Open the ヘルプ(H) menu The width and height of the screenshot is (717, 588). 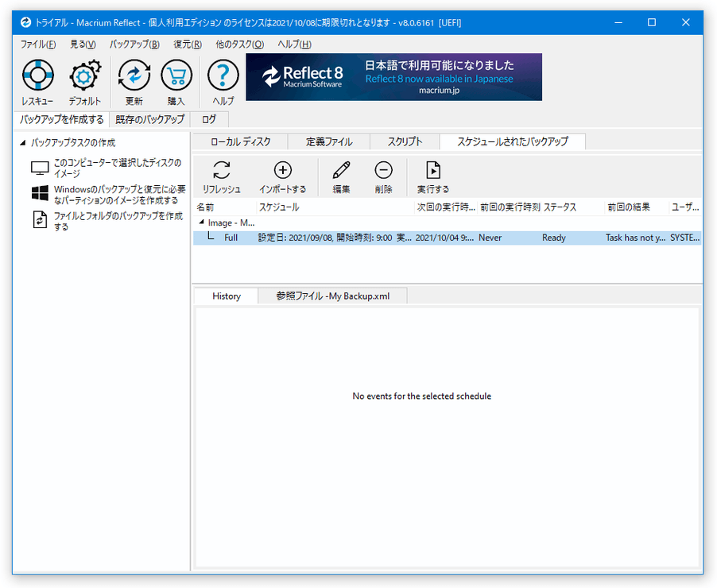click(x=294, y=44)
